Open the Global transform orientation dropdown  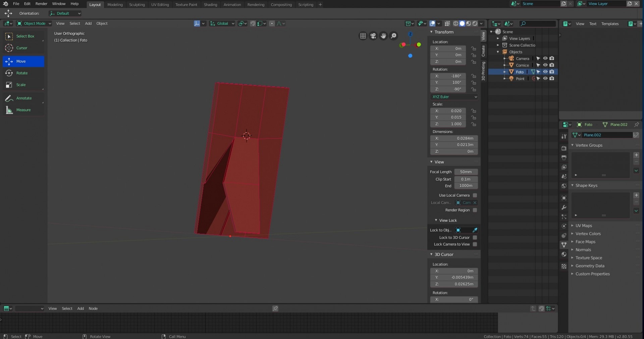coord(222,23)
